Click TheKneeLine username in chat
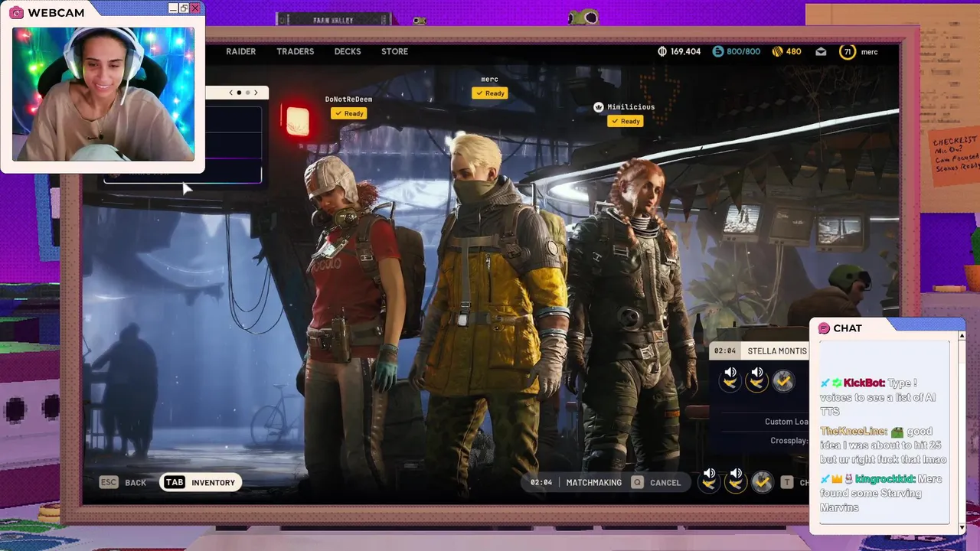Screen dimensions: 980x551 pos(853,431)
